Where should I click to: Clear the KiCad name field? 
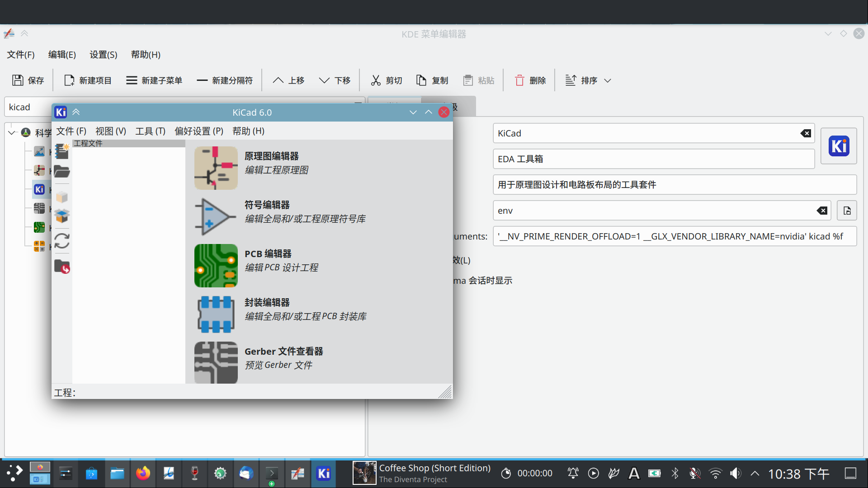tap(806, 133)
